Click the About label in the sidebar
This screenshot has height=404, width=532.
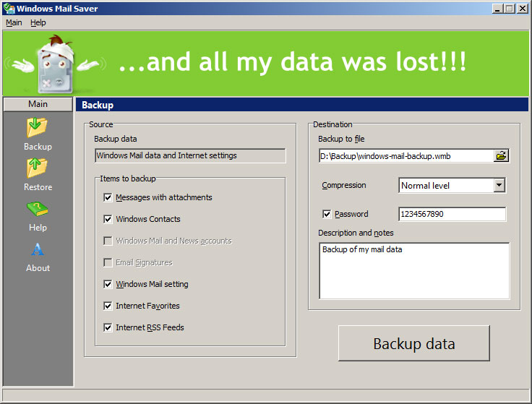[38, 268]
